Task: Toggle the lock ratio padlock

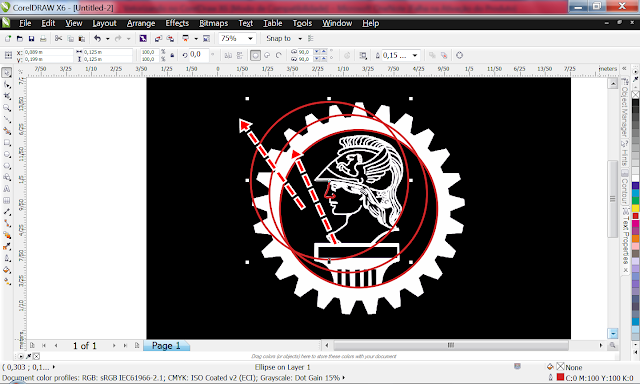Action: coord(172,55)
